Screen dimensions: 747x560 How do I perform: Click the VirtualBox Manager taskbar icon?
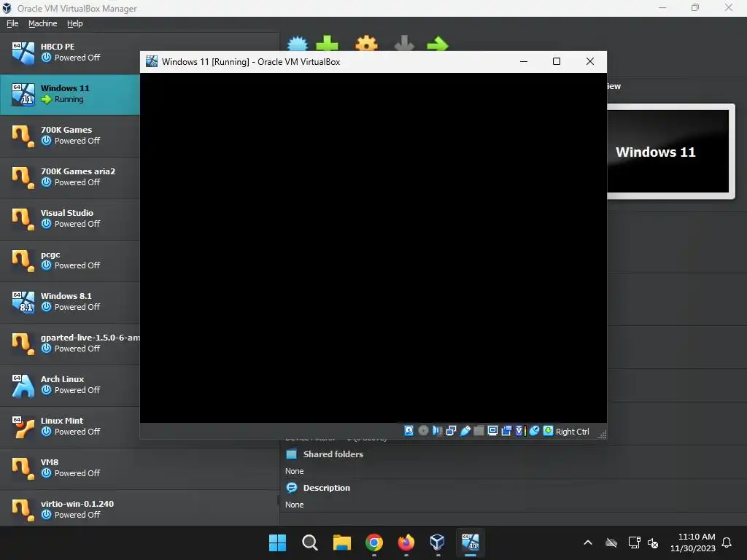(x=438, y=542)
